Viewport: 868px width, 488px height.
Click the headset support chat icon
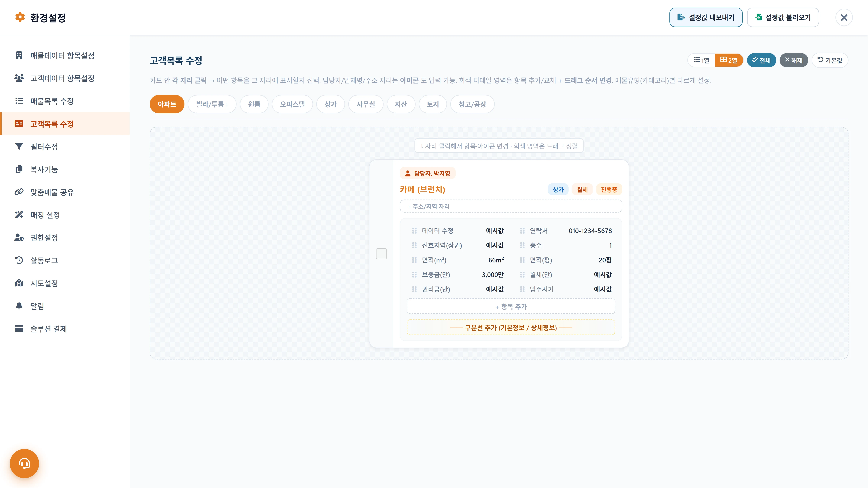(24, 463)
